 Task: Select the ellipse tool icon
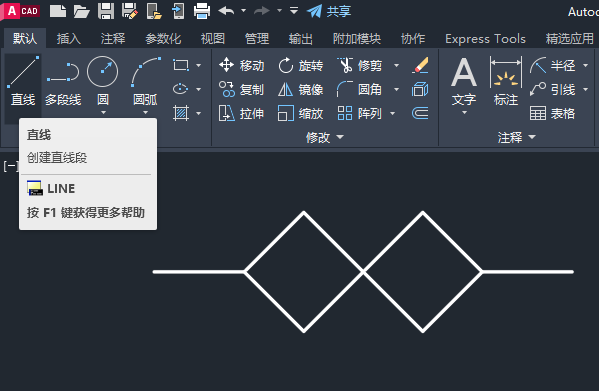(181, 89)
